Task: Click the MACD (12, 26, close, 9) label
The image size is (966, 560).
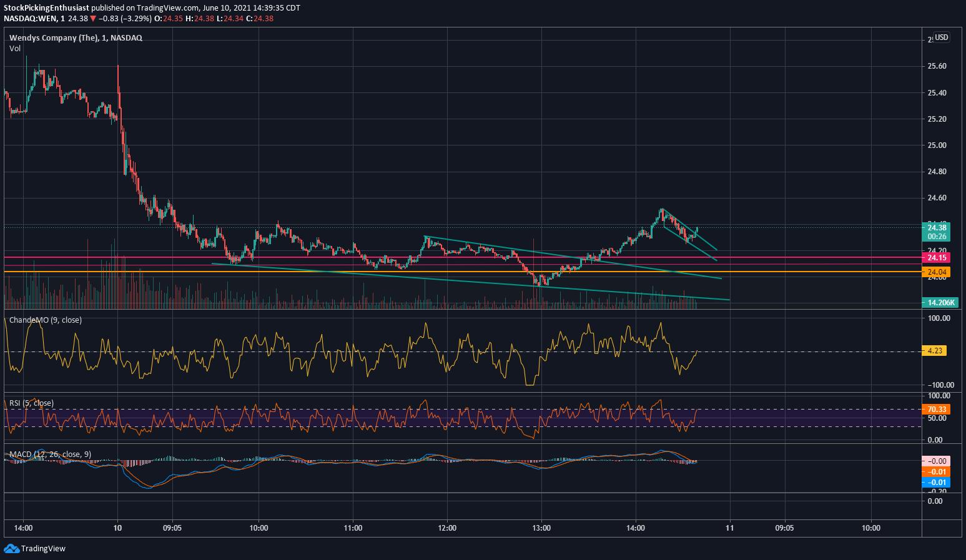Action: 51,454
